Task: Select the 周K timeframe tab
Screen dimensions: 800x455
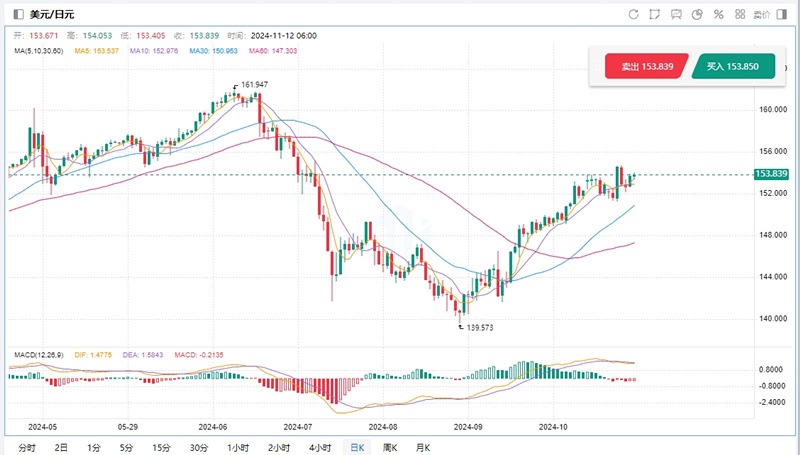Action: [x=389, y=447]
